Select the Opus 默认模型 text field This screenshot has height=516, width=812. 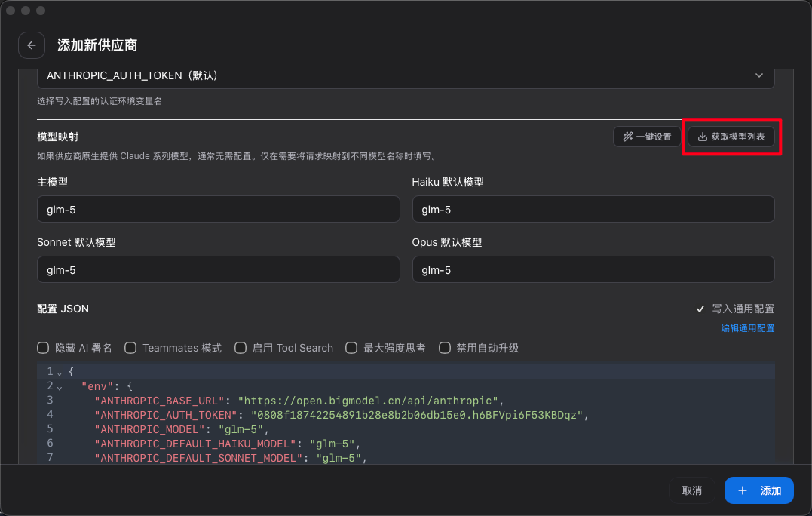593,270
